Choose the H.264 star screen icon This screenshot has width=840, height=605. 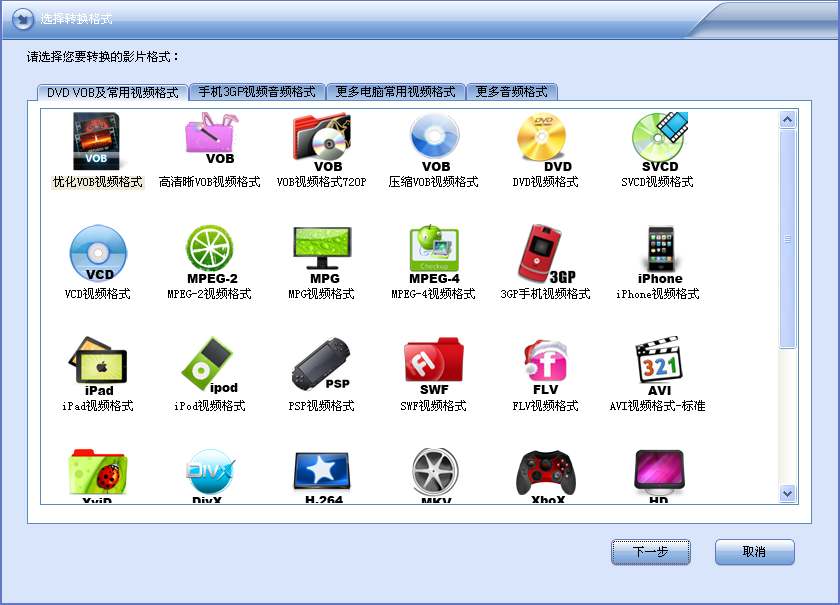pyautogui.click(x=322, y=477)
